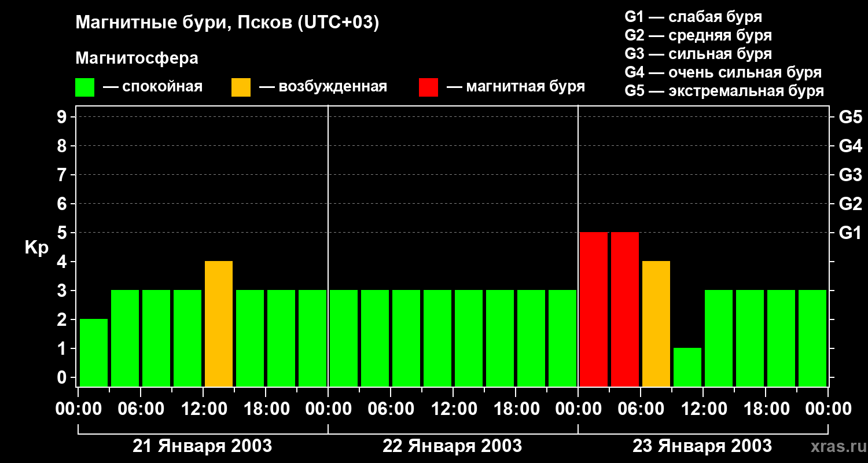Click the 'G2' label on right axis
The width and height of the screenshot is (868, 463).
pos(850,204)
